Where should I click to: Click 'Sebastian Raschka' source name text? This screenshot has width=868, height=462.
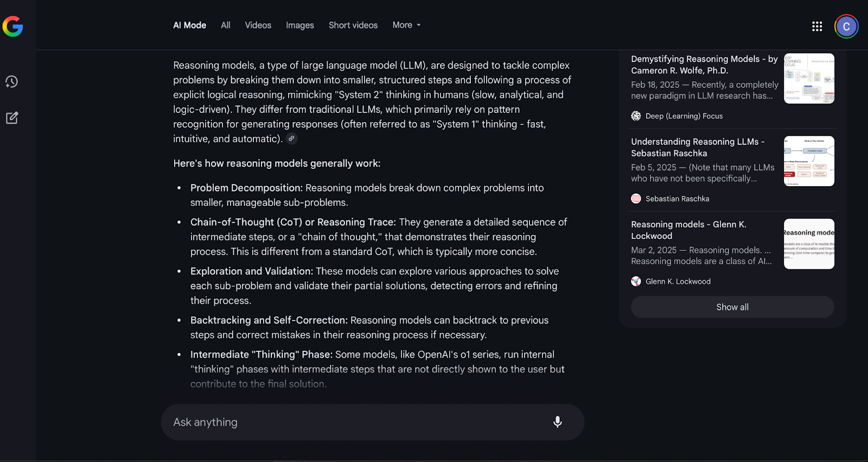[x=677, y=199]
